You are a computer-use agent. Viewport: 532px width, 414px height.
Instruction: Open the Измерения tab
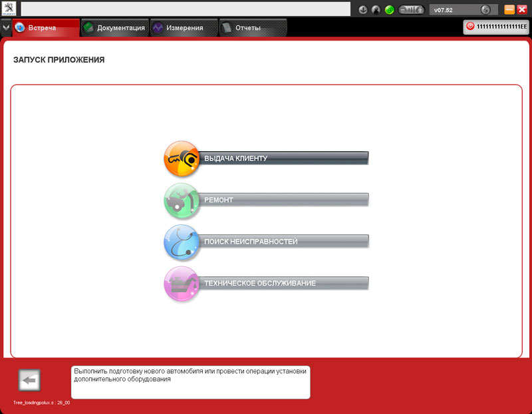(184, 28)
